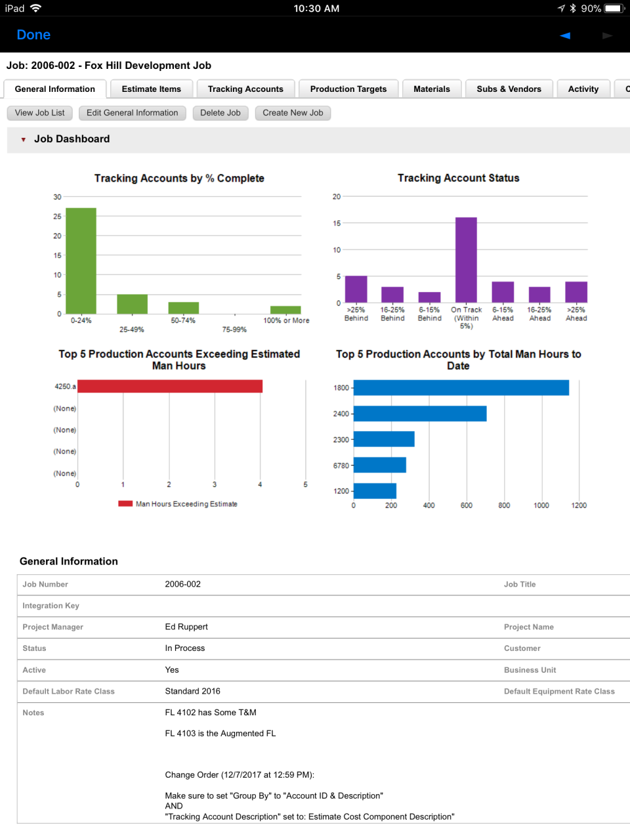The width and height of the screenshot is (630, 840).
Task: Click the forward navigation arrow
Action: click(x=607, y=36)
